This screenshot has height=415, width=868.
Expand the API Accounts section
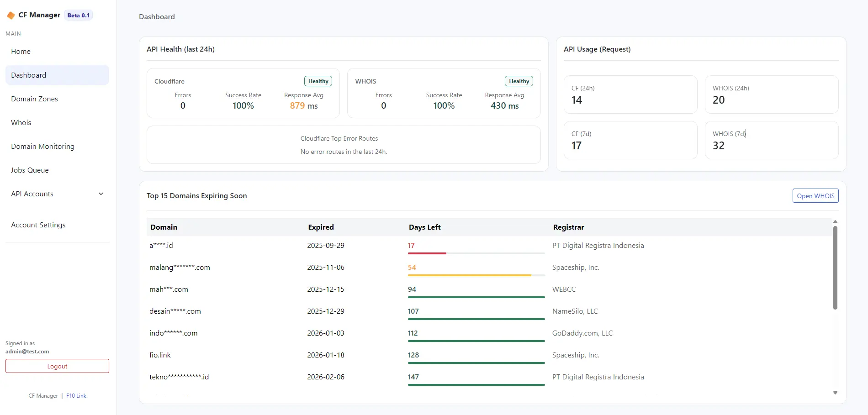coord(57,194)
